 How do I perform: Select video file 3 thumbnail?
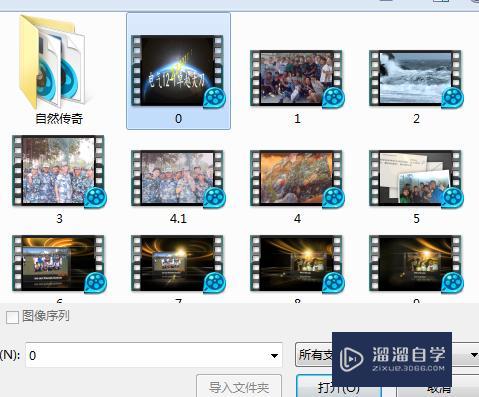[59, 171]
